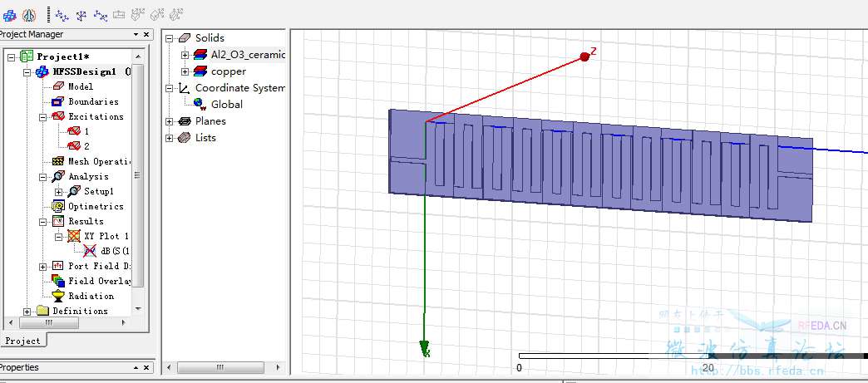Select the red Z axis endpoint marker
868x383 pixels.
tap(584, 56)
